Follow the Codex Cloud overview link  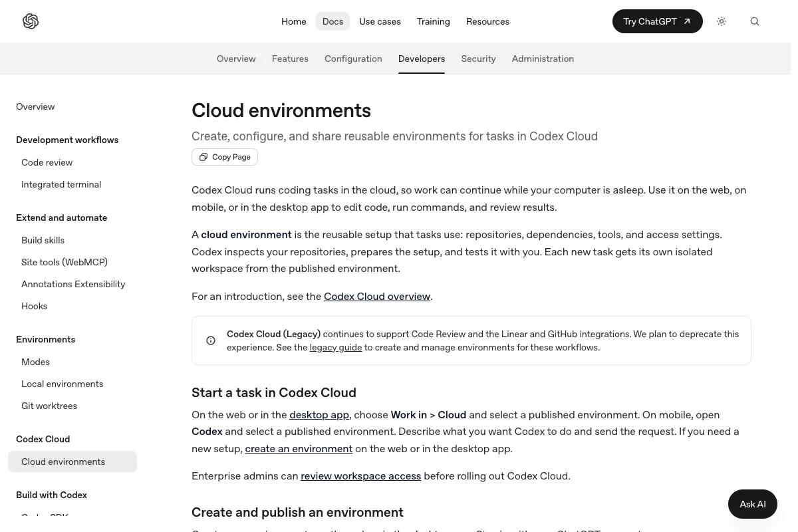(377, 297)
